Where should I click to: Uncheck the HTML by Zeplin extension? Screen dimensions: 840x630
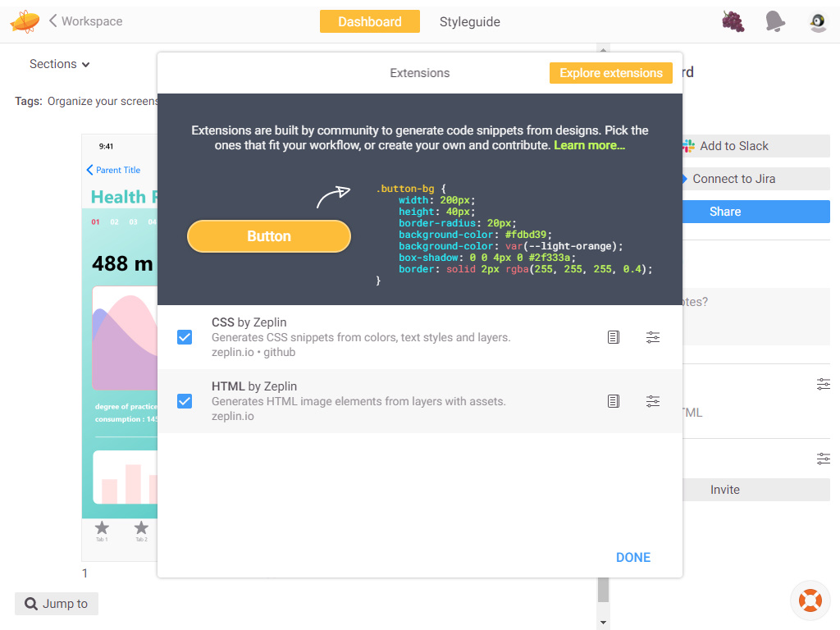click(x=185, y=400)
